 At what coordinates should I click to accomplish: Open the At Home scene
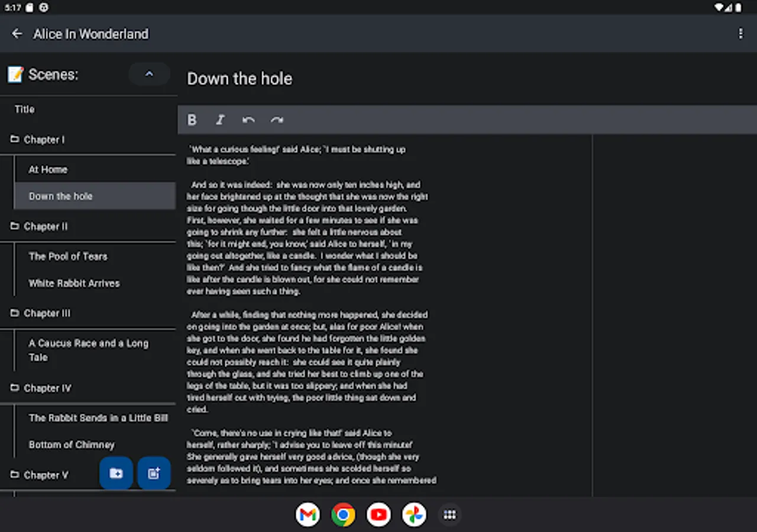[95, 170]
